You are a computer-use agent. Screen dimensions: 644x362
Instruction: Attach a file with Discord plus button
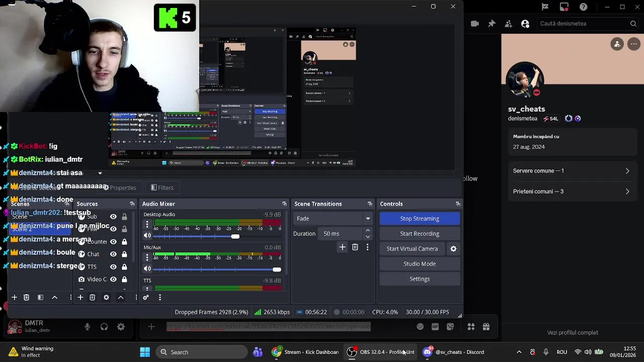[x=151, y=327]
